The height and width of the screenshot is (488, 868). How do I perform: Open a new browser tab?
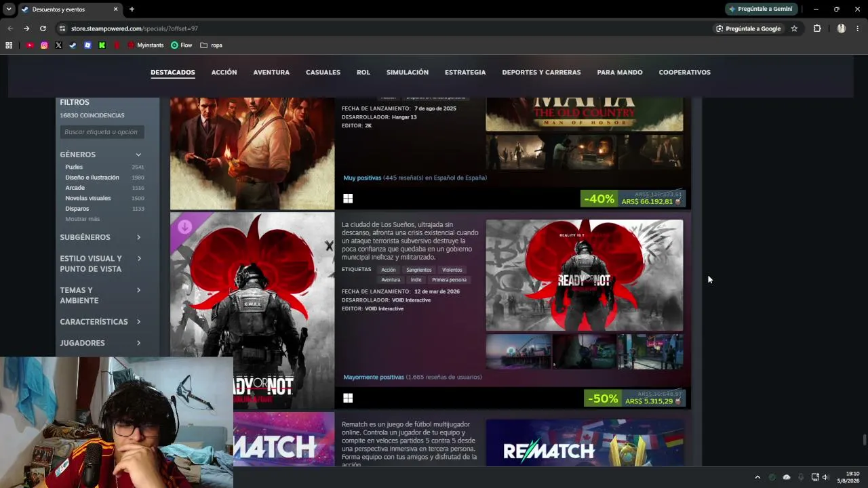(132, 9)
